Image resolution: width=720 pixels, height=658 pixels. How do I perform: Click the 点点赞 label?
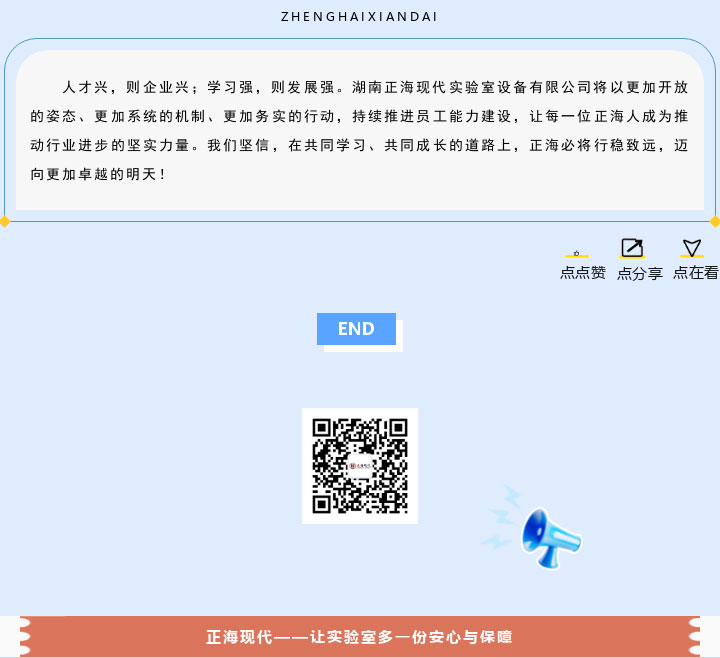(x=583, y=272)
